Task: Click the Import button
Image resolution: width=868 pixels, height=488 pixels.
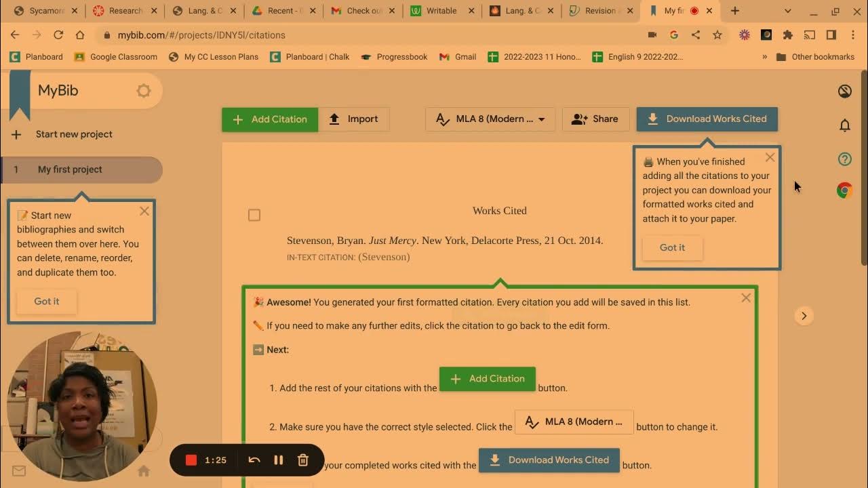Action: pos(353,119)
